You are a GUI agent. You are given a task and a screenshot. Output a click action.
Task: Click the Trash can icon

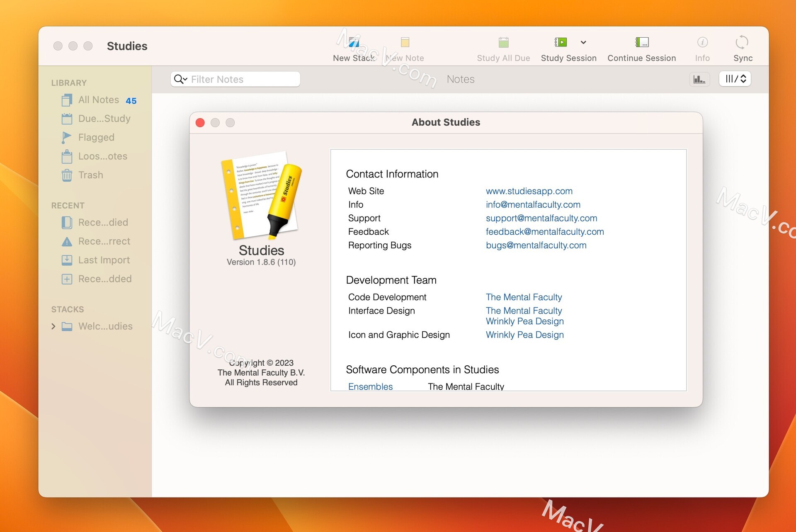[x=67, y=175]
